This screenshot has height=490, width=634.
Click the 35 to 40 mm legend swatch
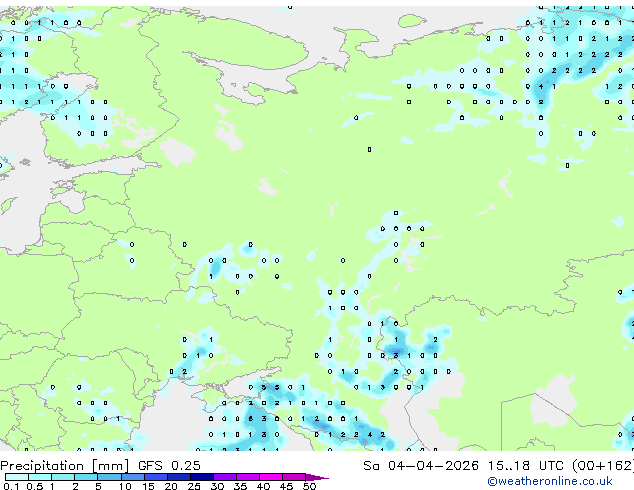click(x=247, y=477)
